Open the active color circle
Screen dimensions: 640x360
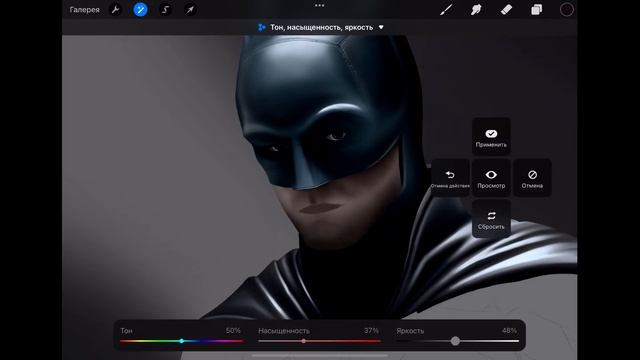click(567, 9)
